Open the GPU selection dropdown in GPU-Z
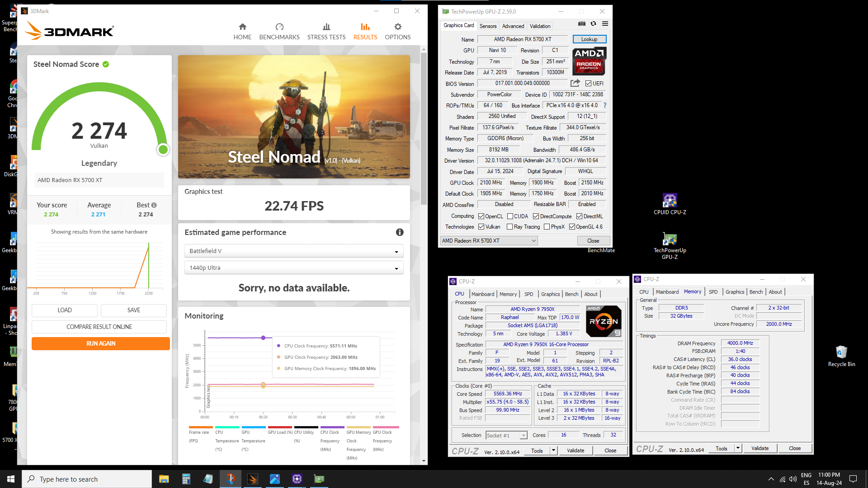868x488 pixels. [489, 241]
